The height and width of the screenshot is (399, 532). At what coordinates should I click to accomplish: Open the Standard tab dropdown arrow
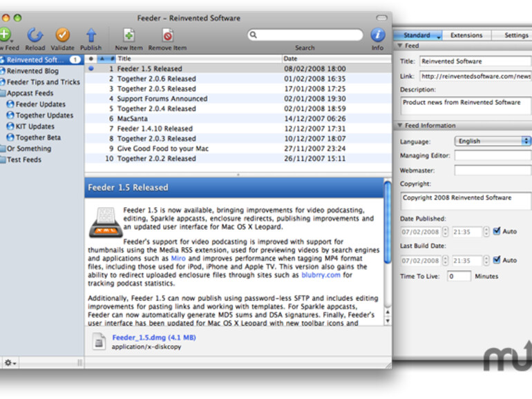439,37
